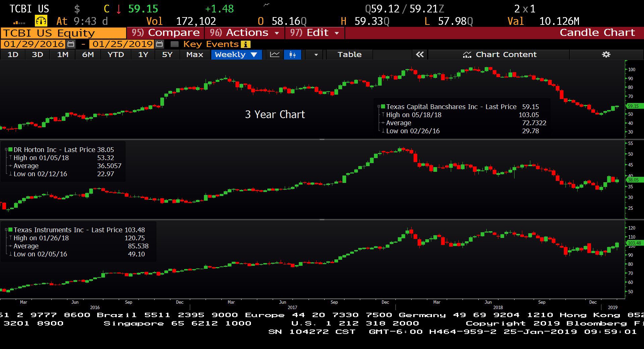Select the candlestick chart style icon
The height and width of the screenshot is (349, 644).
(x=292, y=54)
